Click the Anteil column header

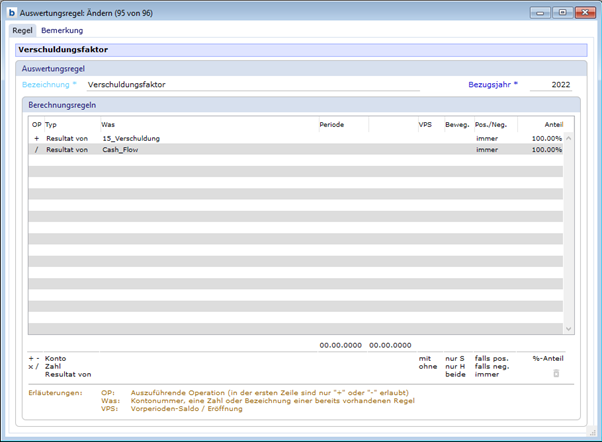click(x=553, y=124)
